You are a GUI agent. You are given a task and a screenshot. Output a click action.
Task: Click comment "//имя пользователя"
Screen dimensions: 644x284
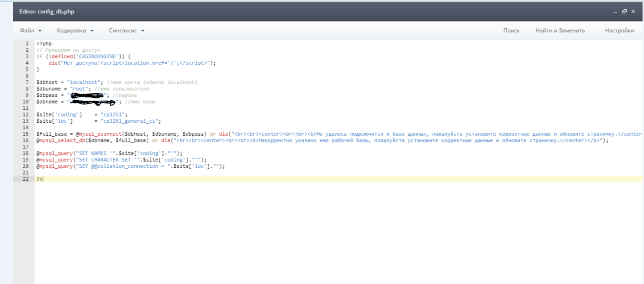(121, 89)
